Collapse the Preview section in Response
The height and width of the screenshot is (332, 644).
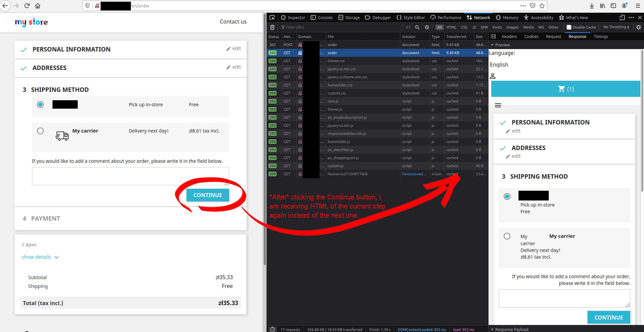[x=500, y=45]
